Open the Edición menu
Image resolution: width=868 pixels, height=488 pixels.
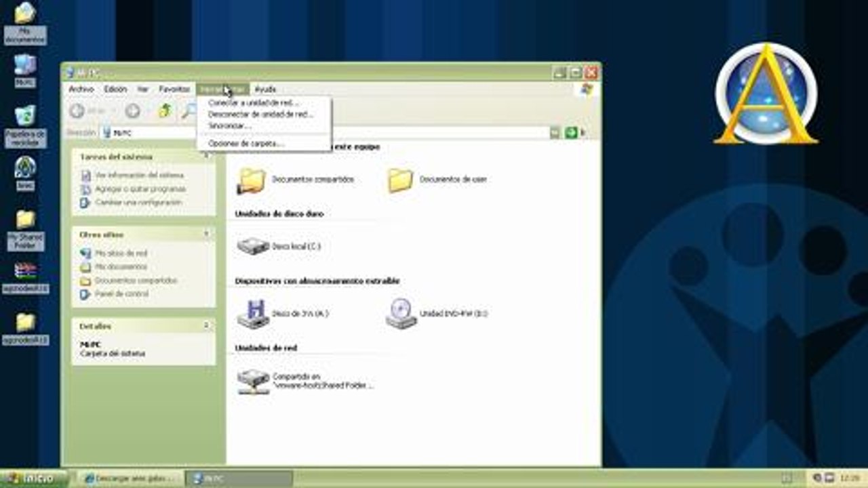pos(115,89)
